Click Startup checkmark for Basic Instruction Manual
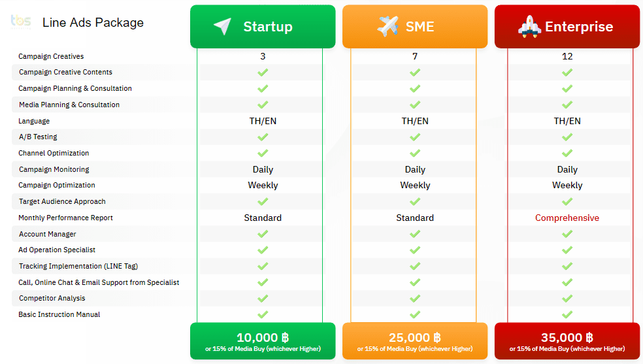643x364 pixels. (263, 314)
